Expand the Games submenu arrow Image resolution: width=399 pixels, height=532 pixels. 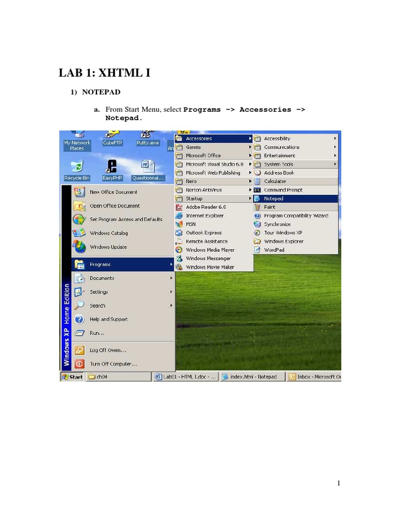tap(250, 147)
